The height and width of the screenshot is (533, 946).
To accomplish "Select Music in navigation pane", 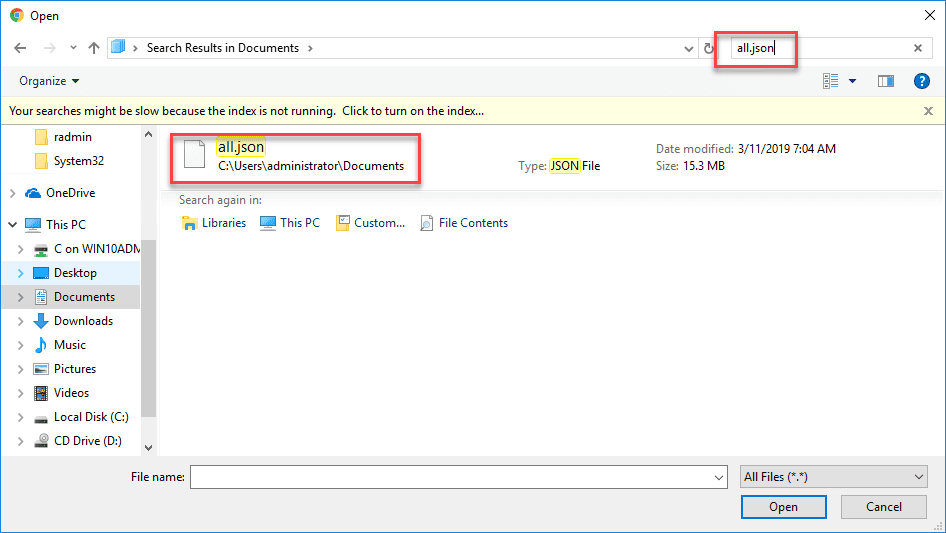I will [60, 345].
